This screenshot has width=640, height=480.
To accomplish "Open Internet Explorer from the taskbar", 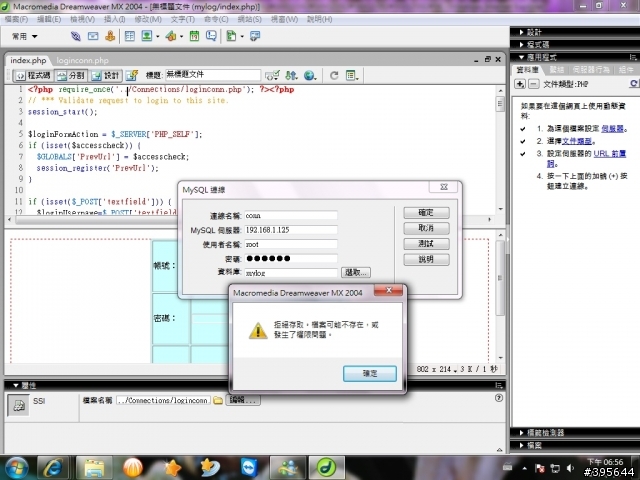I will tap(53, 467).
